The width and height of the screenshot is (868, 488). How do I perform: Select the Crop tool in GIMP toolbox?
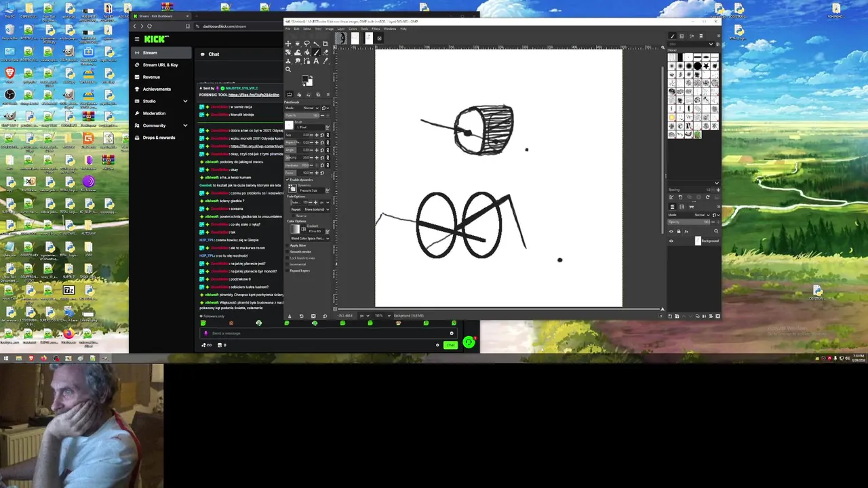point(325,43)
